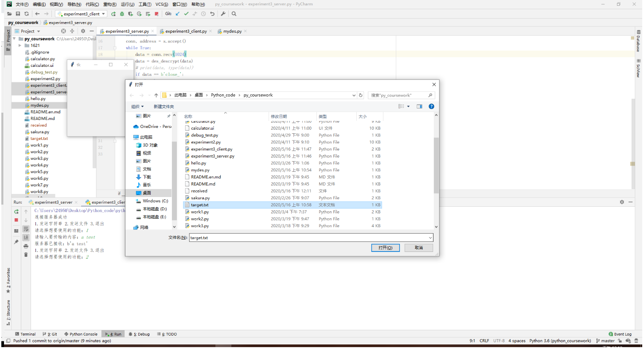Select 本地磁盘 (D:) in sidebar

[151, 209]
